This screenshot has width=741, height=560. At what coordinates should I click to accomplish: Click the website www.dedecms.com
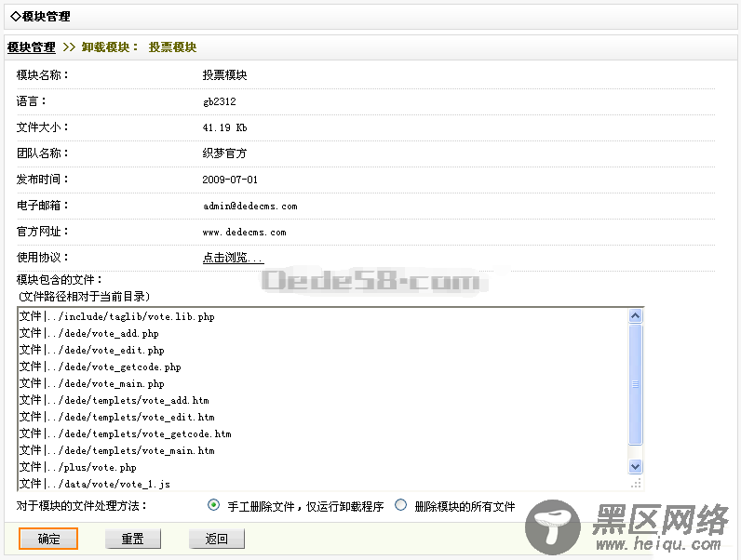(244, 232)
